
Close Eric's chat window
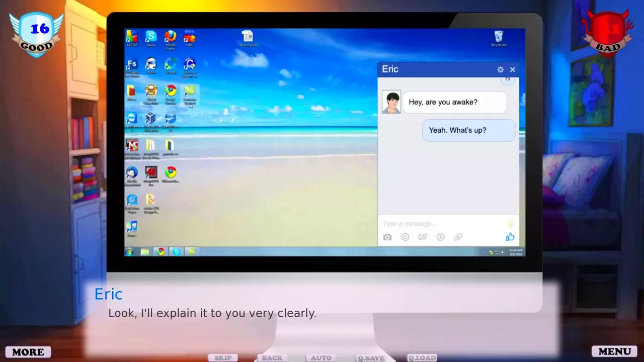(512, 70)
